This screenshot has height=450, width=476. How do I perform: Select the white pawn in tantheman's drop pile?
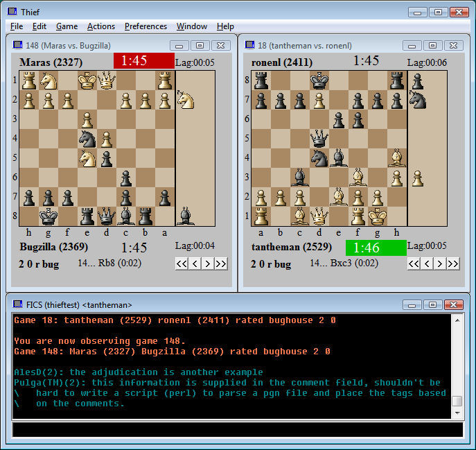(418, 178)
